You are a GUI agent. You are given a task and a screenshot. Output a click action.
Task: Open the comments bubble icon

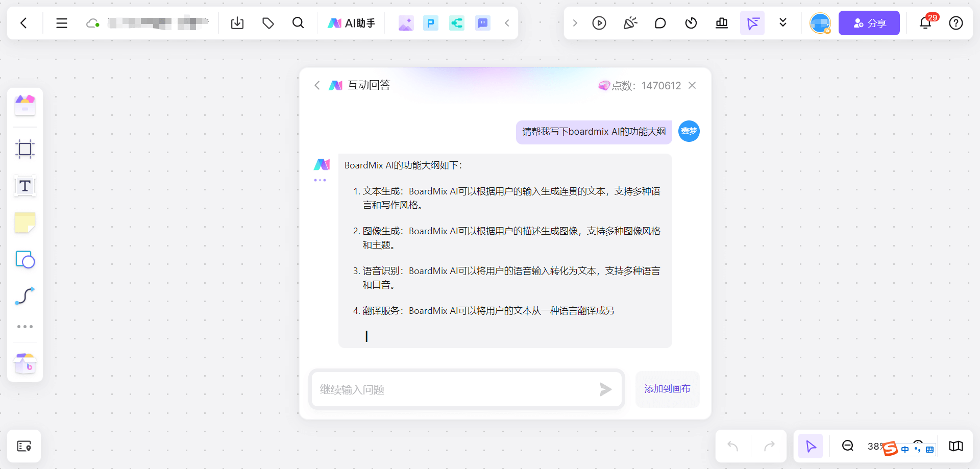660,23
